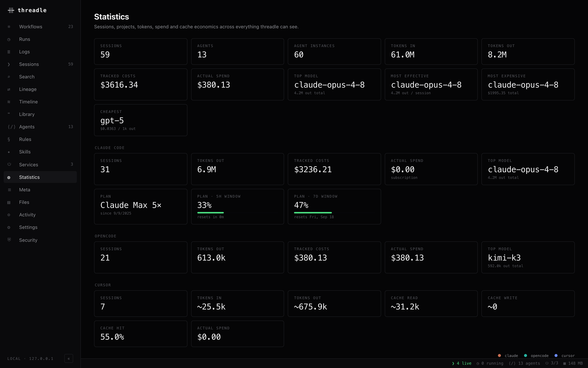
Task: Click the Skills sparkle icon
Action: pos(9,152)
